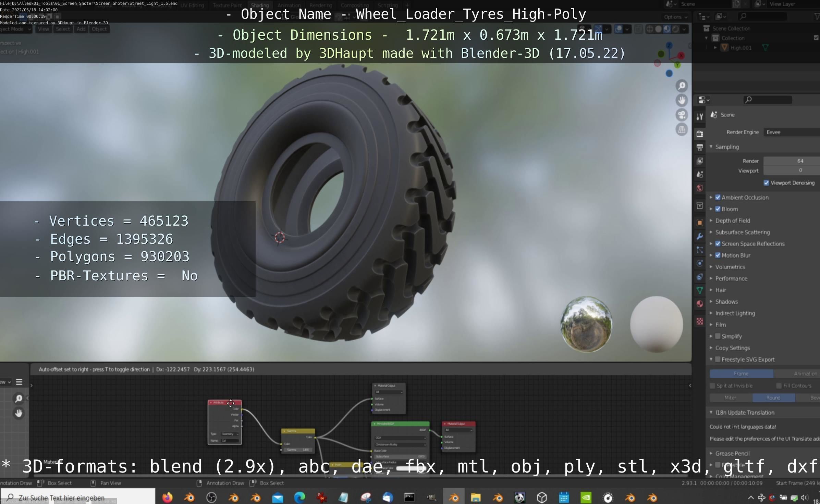Image resolution: width=820 pixels, height=504 pixels.
Task: Open the Physics properties tab icon
Action: [700, 263]
